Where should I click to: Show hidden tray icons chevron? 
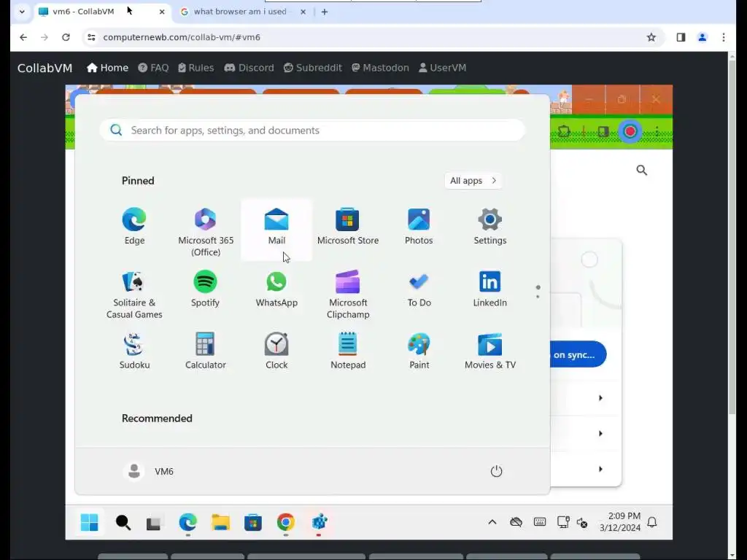pos(492,522)
